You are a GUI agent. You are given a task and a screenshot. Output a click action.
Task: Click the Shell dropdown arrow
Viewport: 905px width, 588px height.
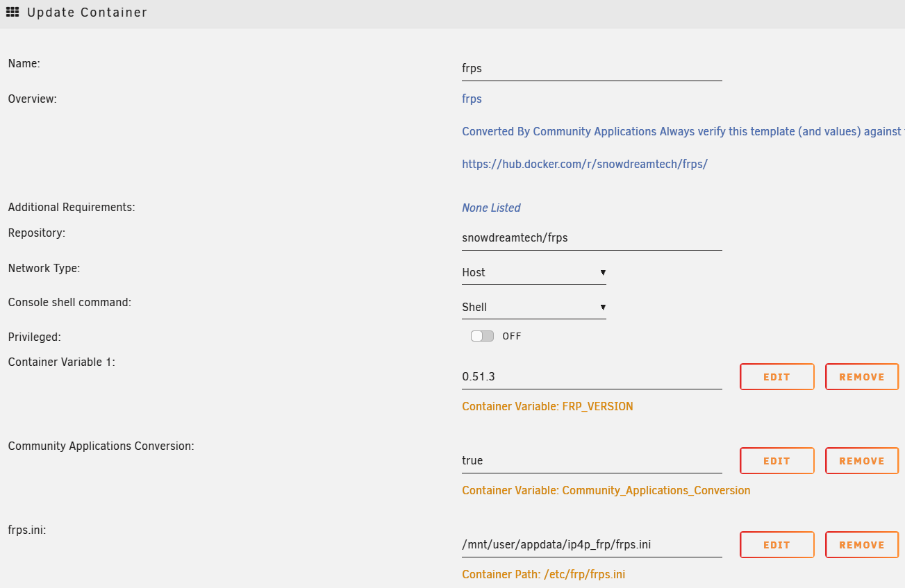tap(603, 307)
